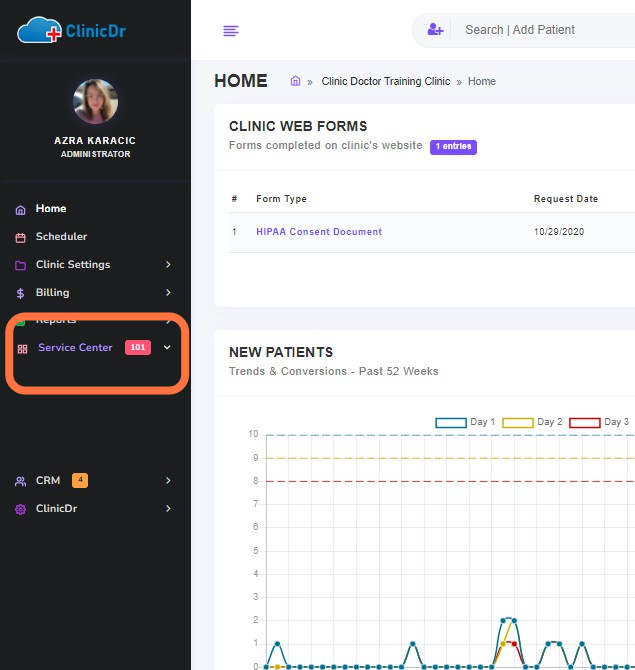Open the Scheduler menu item
This screenshot has height=670, width=635.
[x=61, y=236]
